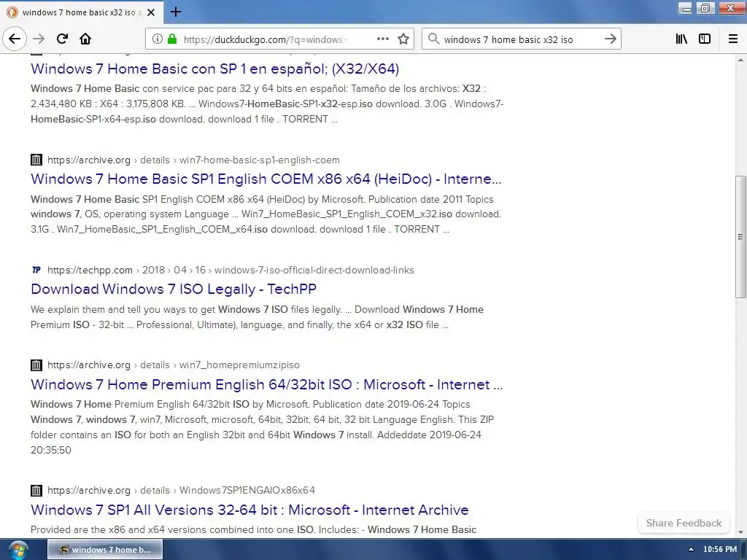The image size is (747, 560).
Task: Show site information via the info icon
Action: coord(158,39)
